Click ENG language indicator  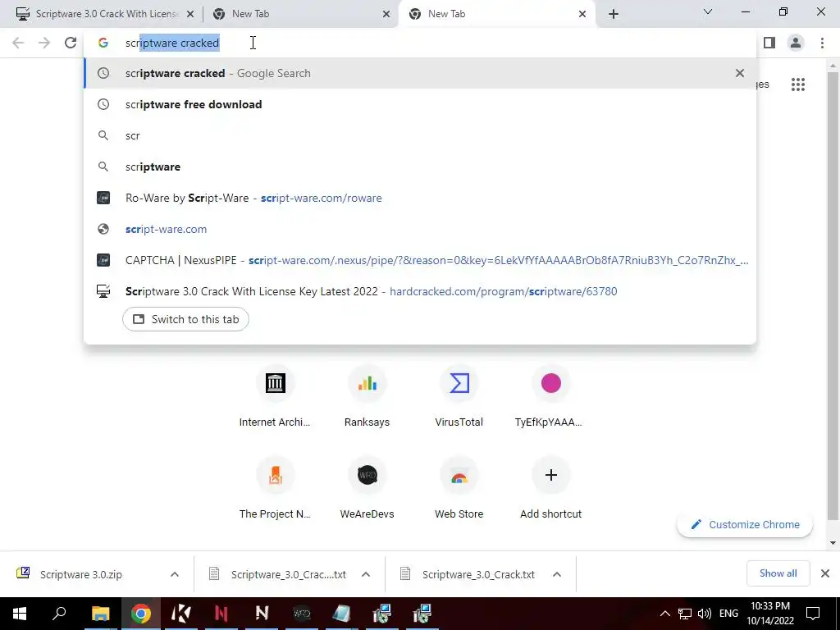[x=728, y=614]
